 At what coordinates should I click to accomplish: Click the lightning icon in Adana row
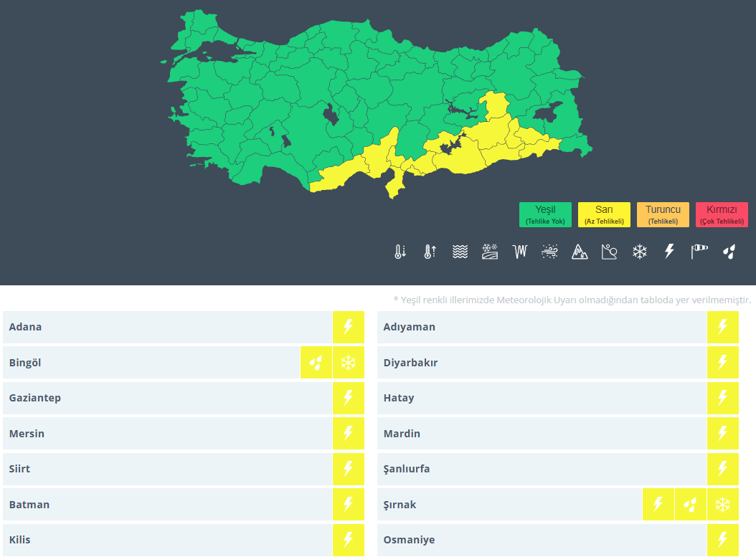click(349, 327)
